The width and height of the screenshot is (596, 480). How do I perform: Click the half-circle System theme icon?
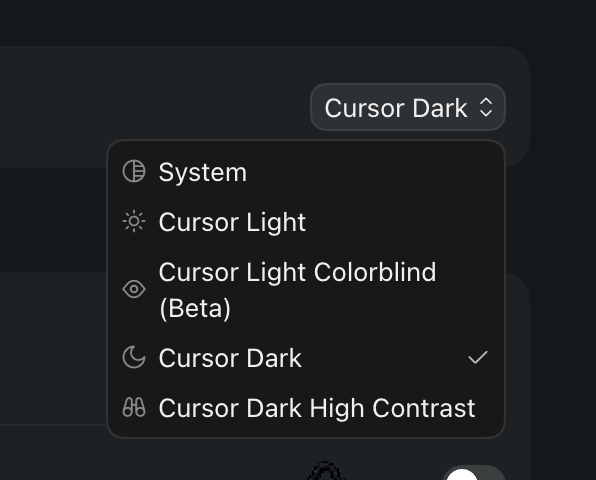tap(134, 171)
